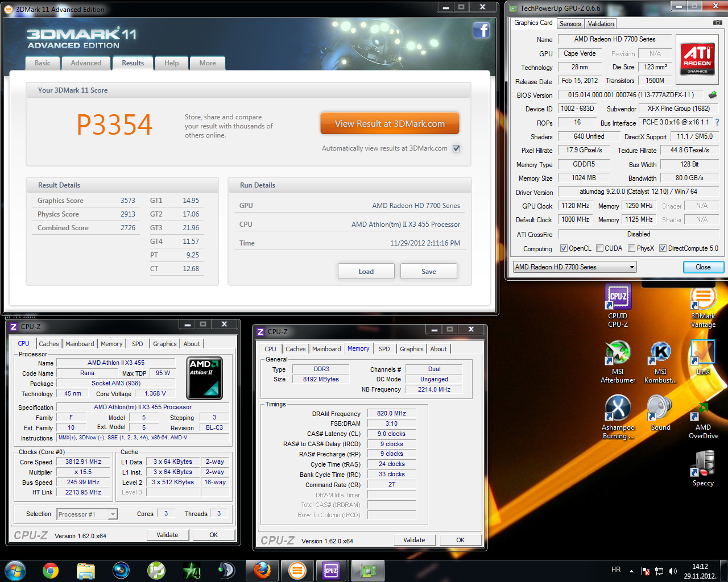Click the network tray icon
728x582 pixels.
(x=659, y=571)
